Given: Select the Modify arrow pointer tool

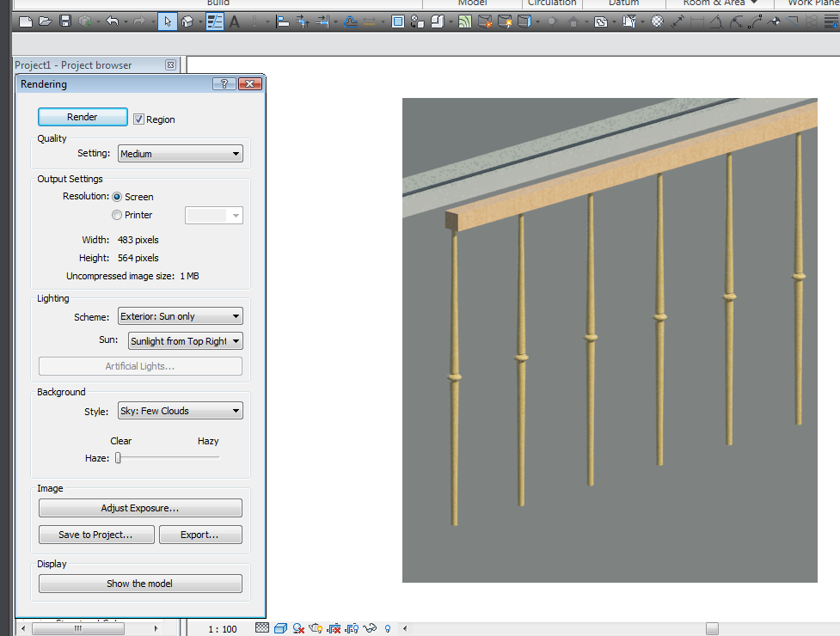Looking at the screenshot, I should click(x=168, y=21).
